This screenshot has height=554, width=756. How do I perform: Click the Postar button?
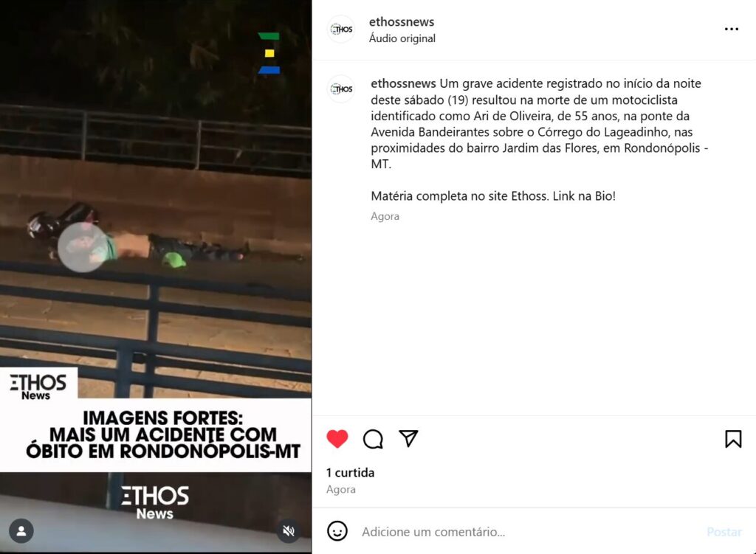tap(724, 532)
